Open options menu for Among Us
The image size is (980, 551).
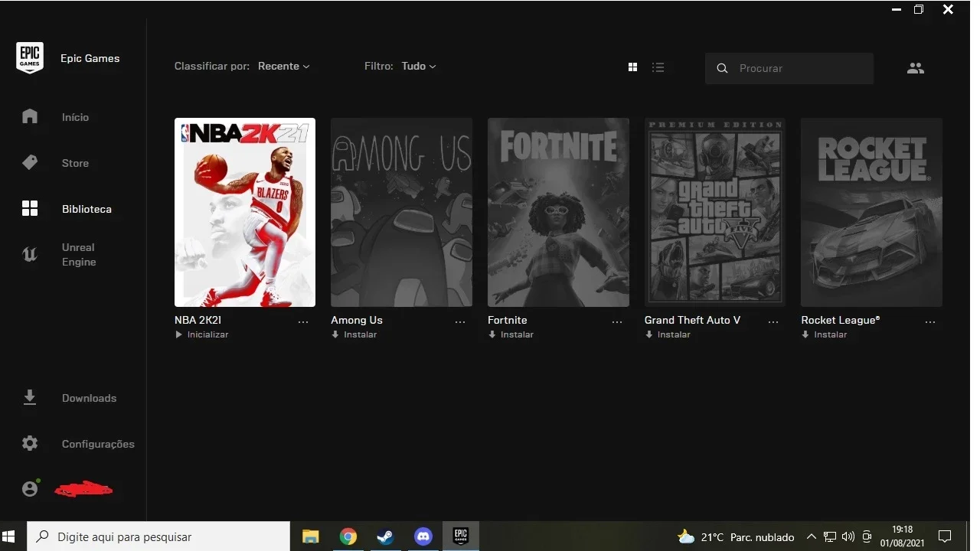[460, 322]
